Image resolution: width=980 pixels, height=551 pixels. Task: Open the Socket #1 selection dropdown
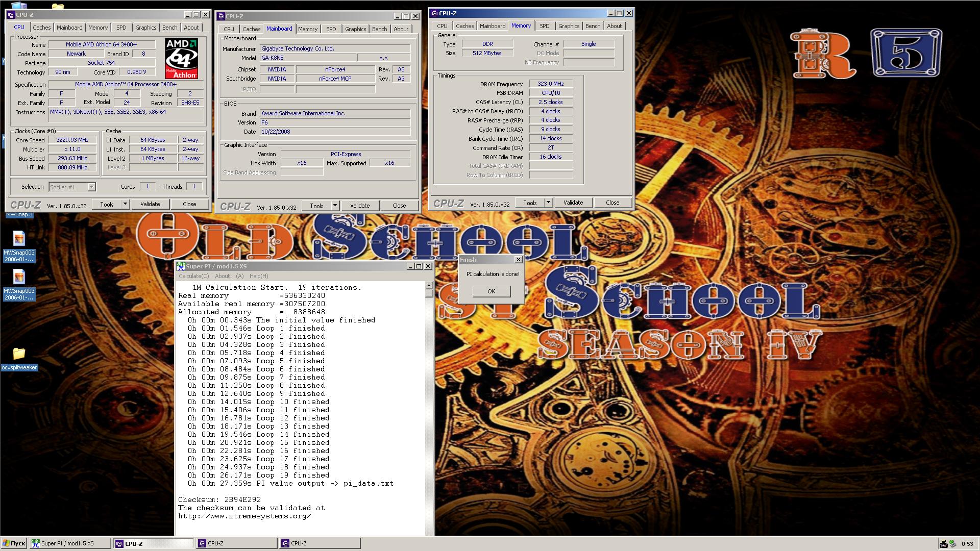pyautogui.click(x=91, y=187)
